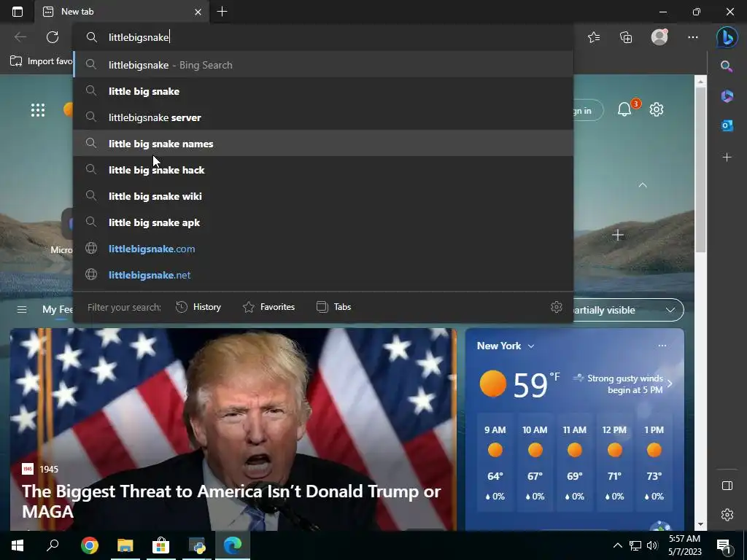
Task: Filter search by History
Action: pyautogui.click(x=198, y=307)
